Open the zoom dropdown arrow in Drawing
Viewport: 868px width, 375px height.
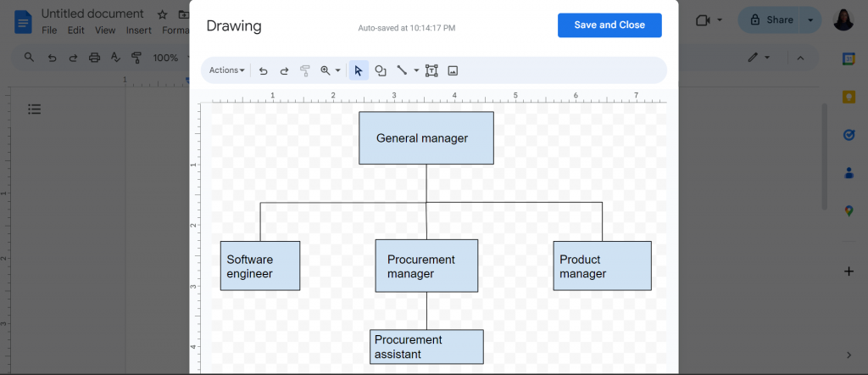click(x=337, y=70)
